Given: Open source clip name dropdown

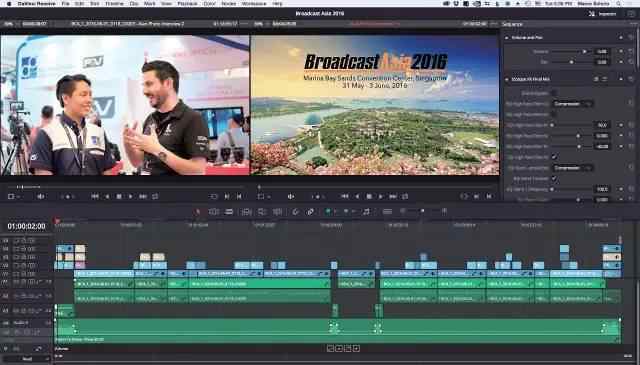Looking at the screenshot, I should point(127,24).
